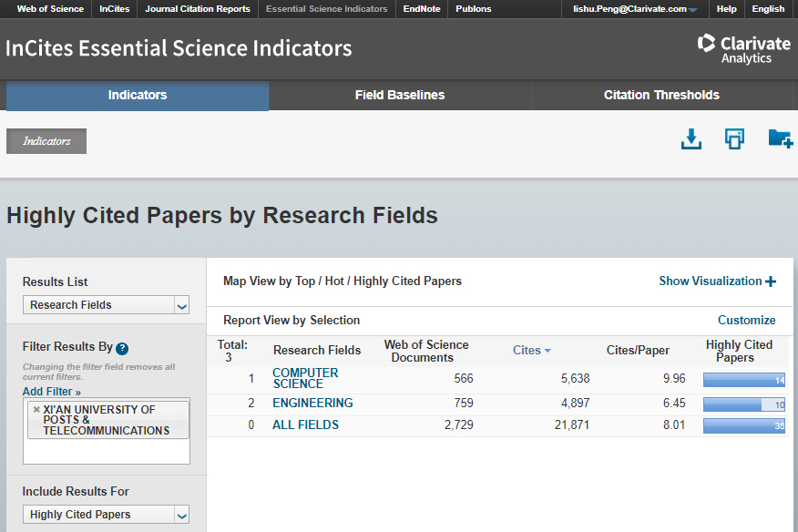Open EndNote in the top bar

point(422,9)
